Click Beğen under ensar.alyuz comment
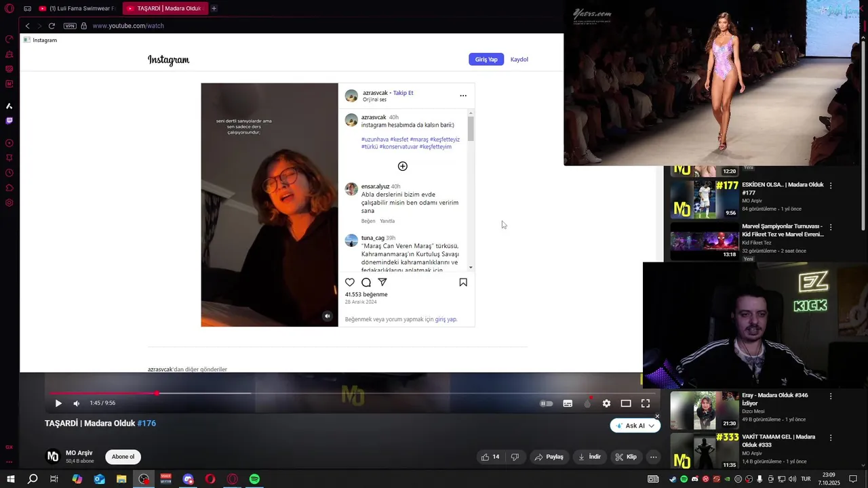Screen dimensions: 868x488 click(x=368, y=221)
